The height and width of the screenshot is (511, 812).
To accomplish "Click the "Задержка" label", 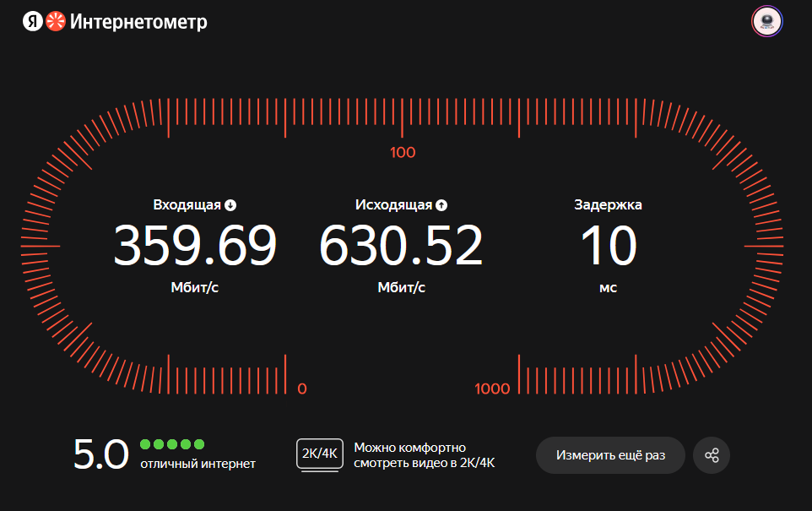I will [608, 204].
